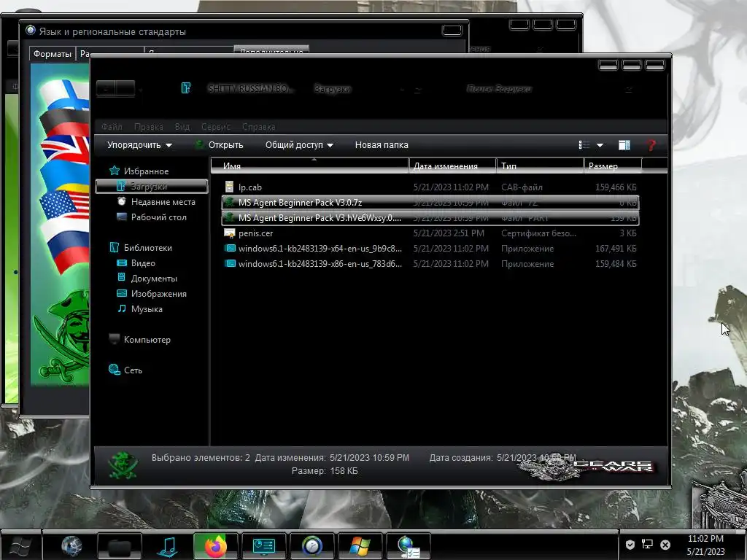Open recent locations dropdown beside navigation buttons
Screen dimensions: 747x560
pos(141,90)
